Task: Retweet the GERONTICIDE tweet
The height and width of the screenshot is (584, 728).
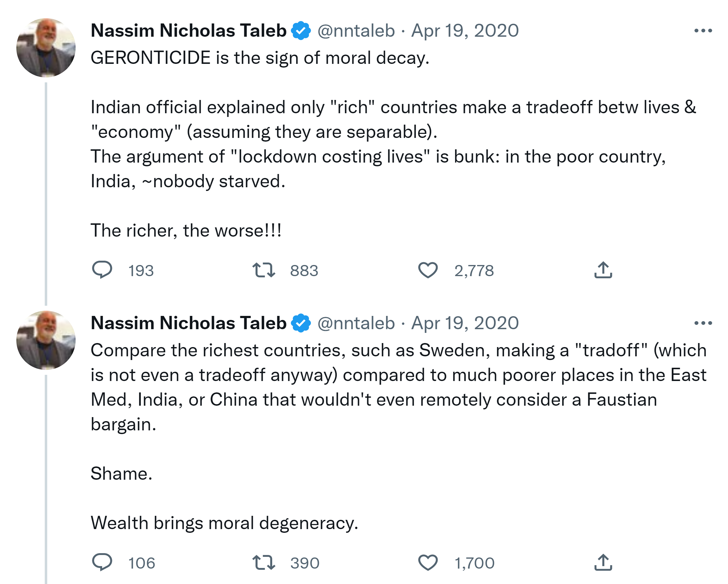Action: tap(264, 270)
